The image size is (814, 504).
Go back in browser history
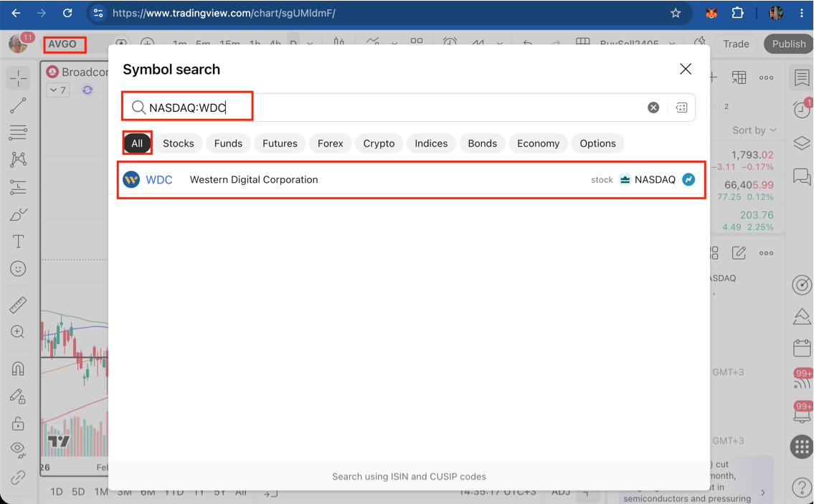(16, 13)
